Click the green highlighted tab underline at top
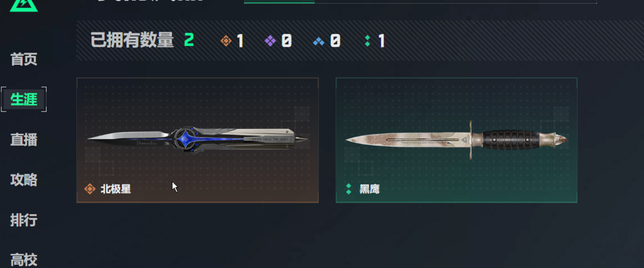Viewport: 644px width, 268px height. pyautogui.click(x=279, y=2)
